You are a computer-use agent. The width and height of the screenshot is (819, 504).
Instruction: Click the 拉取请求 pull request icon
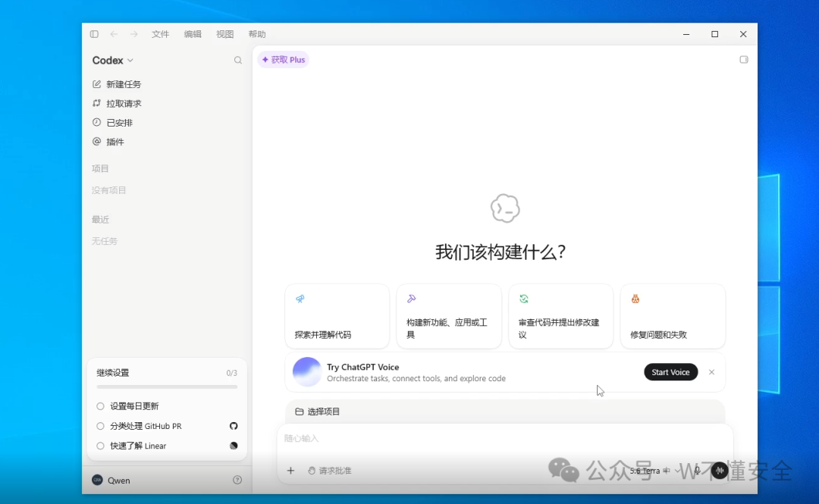coord(96,103)
